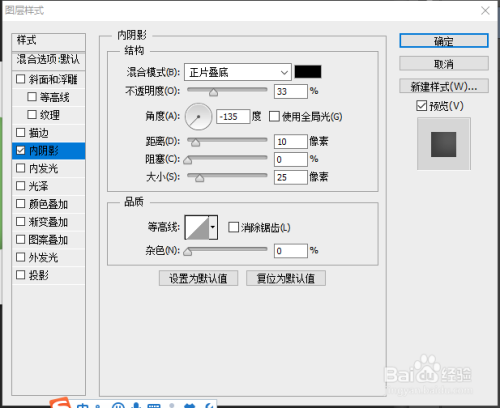Viewport: 500px width, 408px height.
Task: Tick the 等高线 sub-option checkbox
Action: (x=32, y=97)
